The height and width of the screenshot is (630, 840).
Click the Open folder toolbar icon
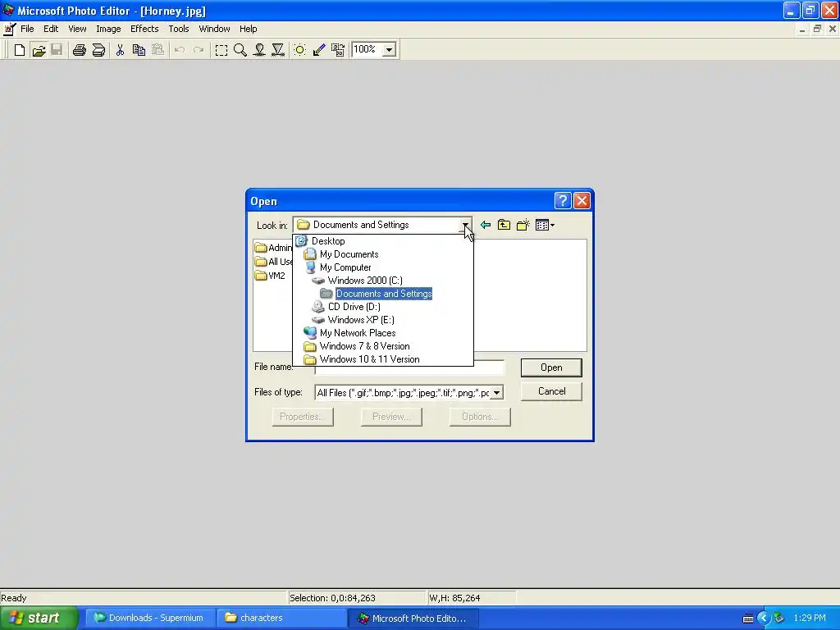tap(39, 50)
